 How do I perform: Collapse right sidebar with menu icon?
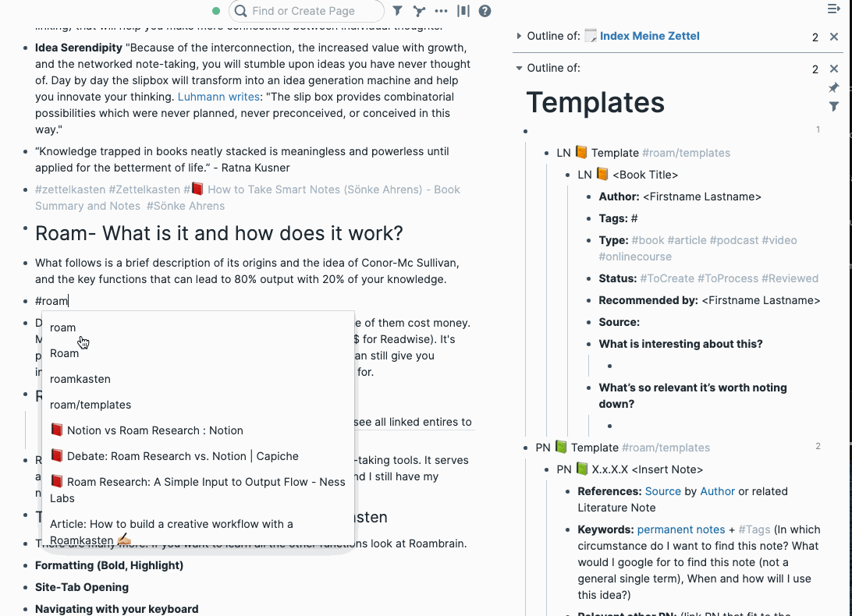pyautogui.click(x=833, y=9)
